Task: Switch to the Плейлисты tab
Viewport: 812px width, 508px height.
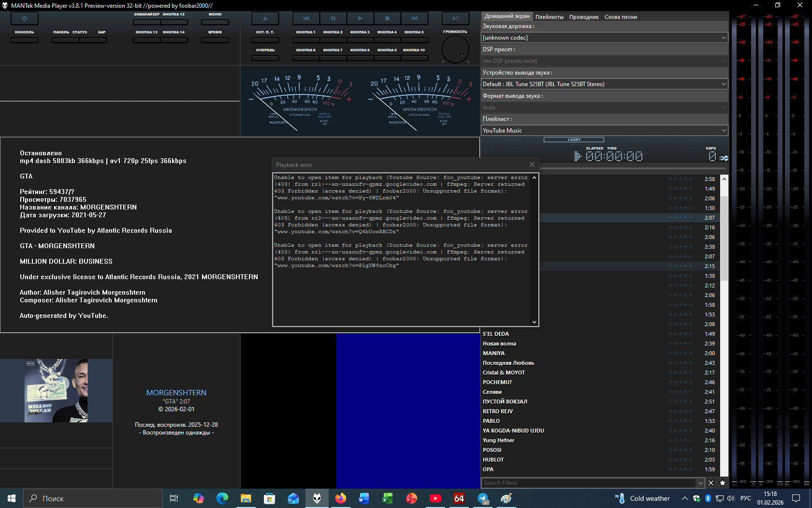Action: 549,17
